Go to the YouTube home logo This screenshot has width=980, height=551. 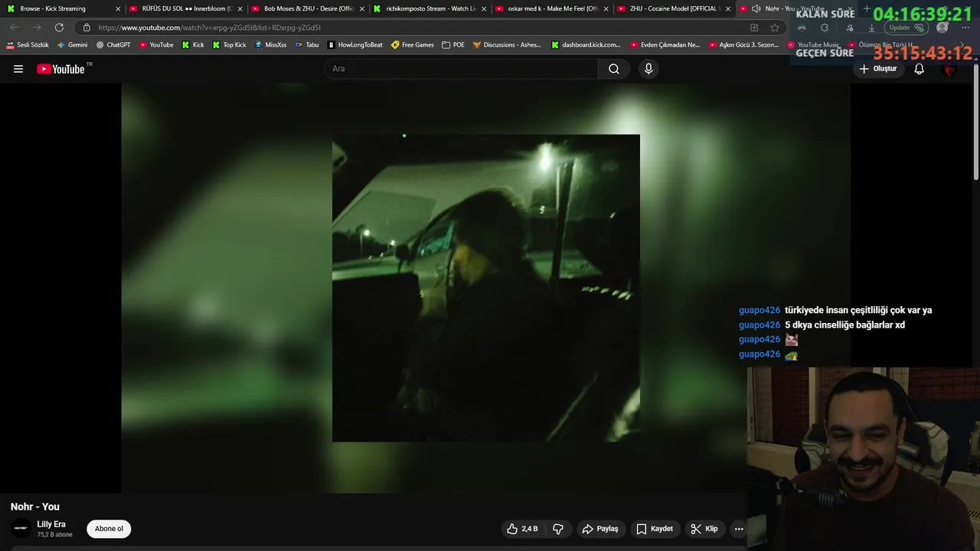(61, 69)
